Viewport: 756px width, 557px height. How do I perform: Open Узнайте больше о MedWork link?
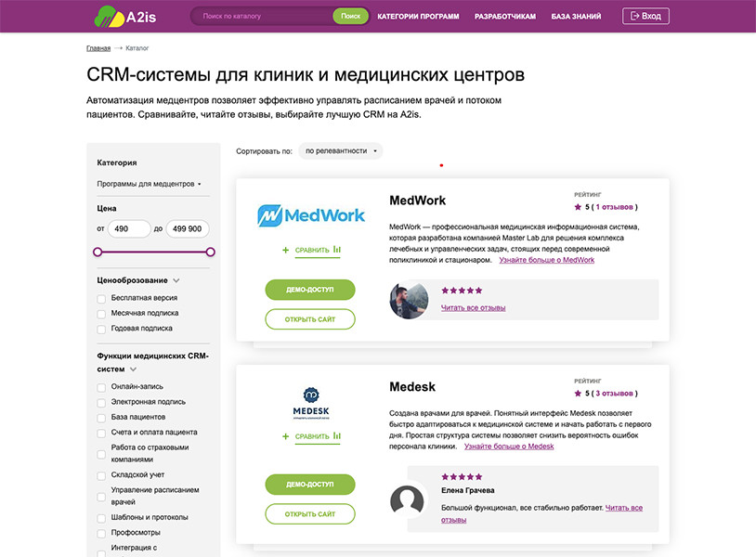coord(547,260)
